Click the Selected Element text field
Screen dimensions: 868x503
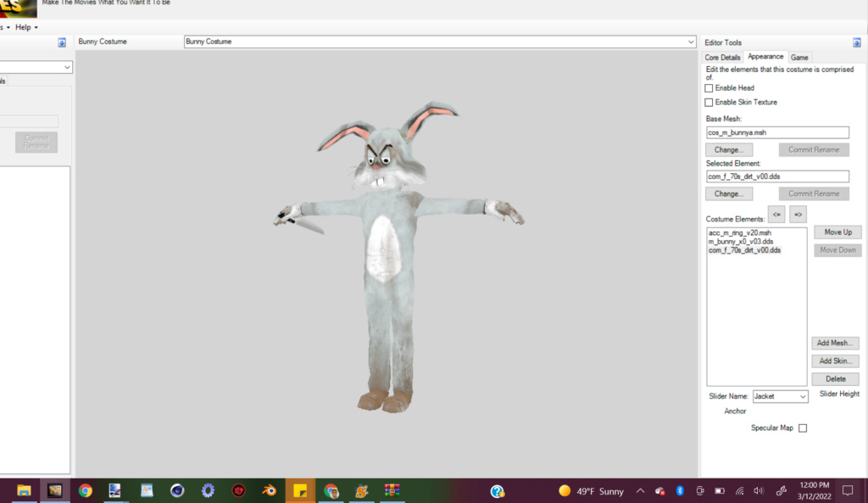point(777,176)
